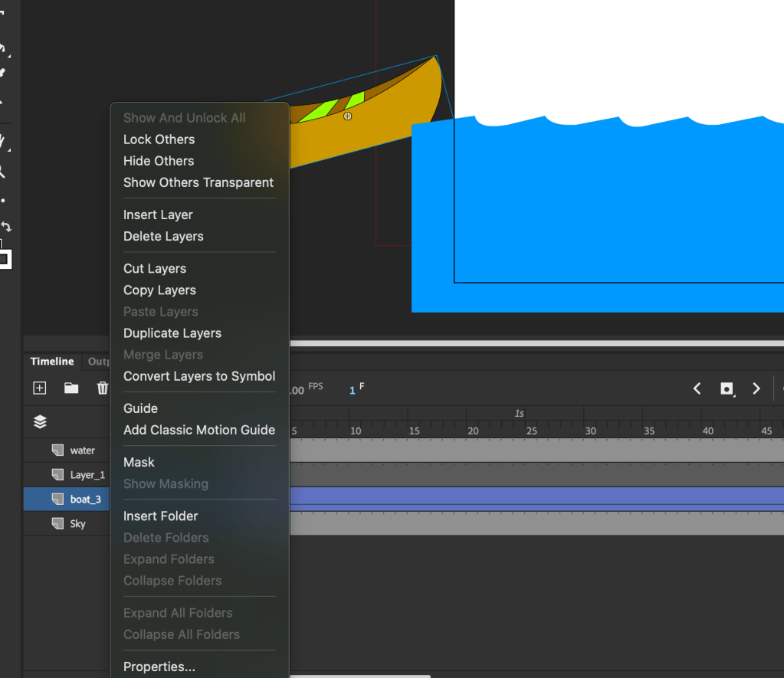Choose Hide Others from context menu
Image resolution: width=784 pixels, height=678 pixels.
coord(159,161)
